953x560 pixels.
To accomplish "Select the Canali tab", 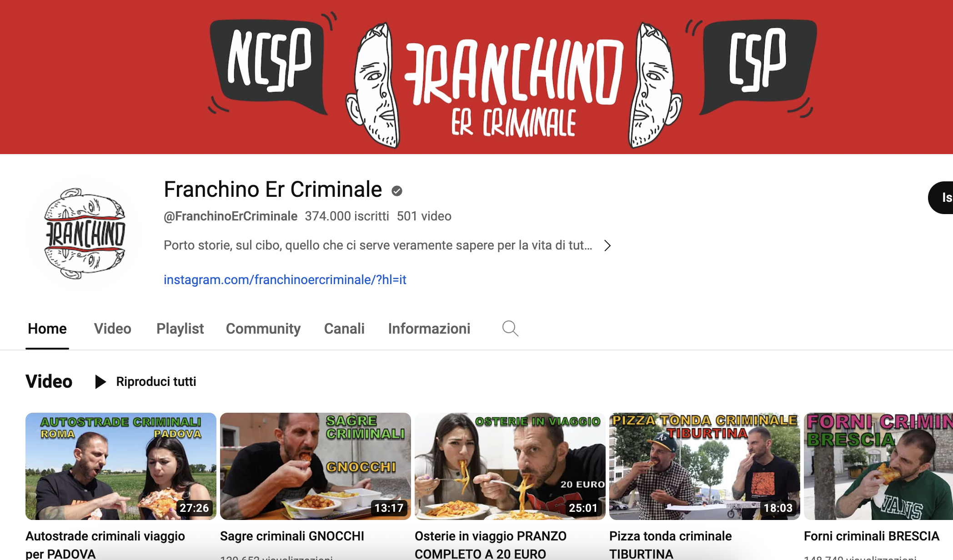I will 344,329.
